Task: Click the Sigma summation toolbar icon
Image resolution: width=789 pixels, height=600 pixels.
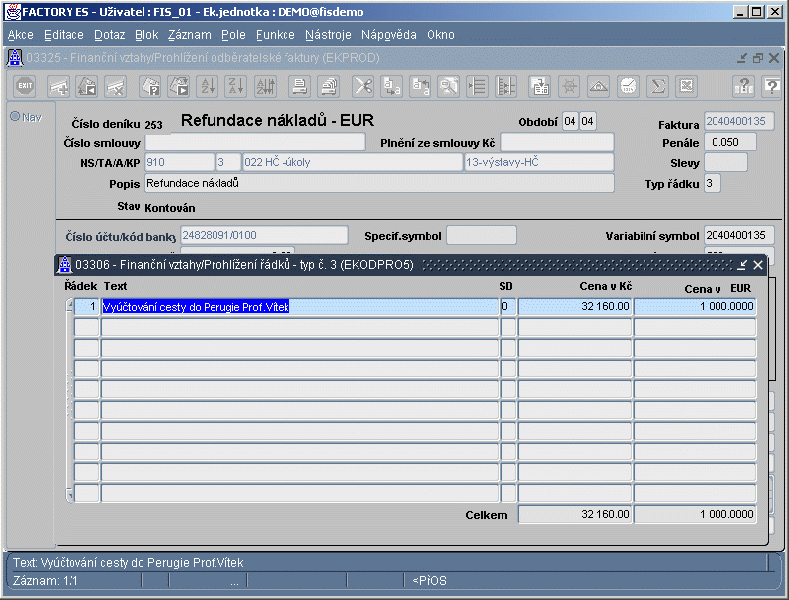Action: click(658, 86)
